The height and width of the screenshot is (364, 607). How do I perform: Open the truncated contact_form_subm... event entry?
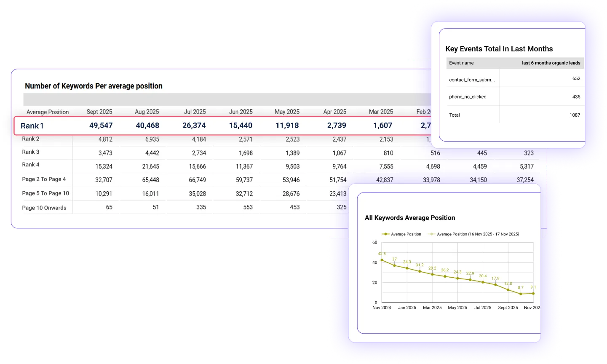click(x=472, y=79)
